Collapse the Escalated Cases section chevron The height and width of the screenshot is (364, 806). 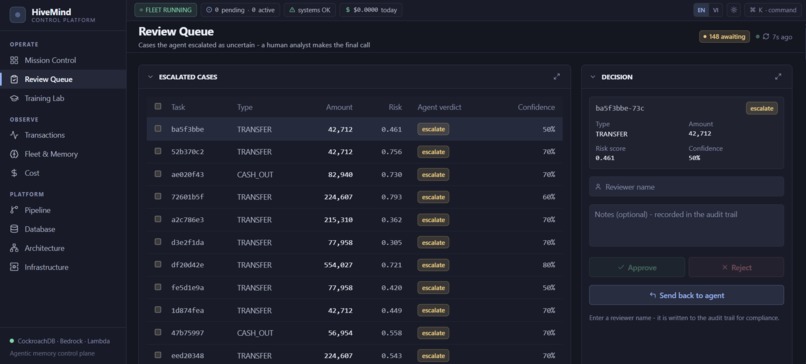[150, 77]
